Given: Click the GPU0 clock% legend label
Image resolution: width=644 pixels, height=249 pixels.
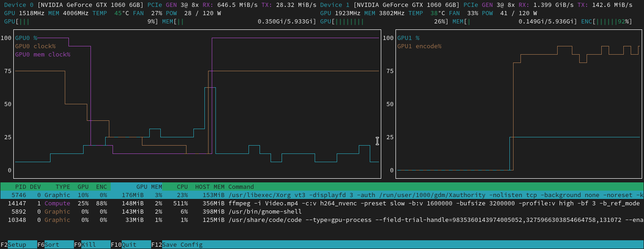Looking at the screenshot, I should pyautogui.click(x=35, y=46).
